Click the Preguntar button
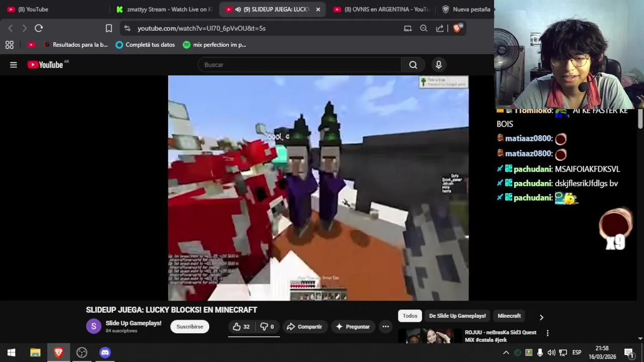This screenshot has height=362, width=644. tap(353, 327)
